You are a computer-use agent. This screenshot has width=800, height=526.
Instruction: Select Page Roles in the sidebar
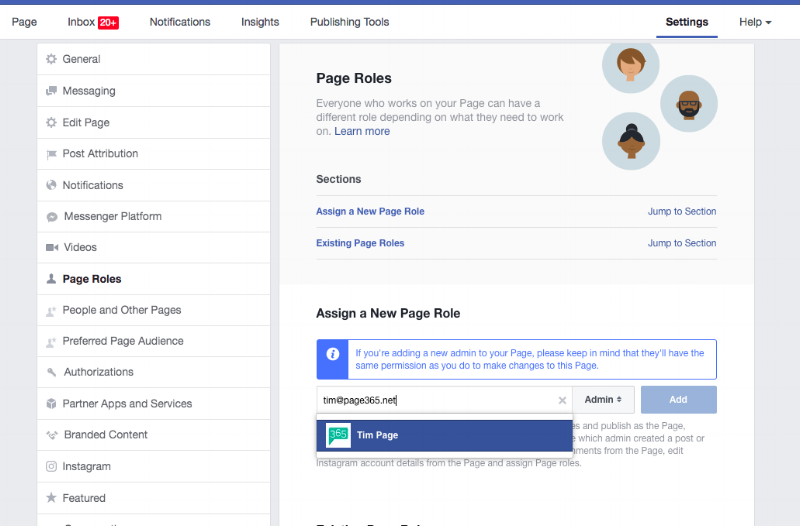pos(154,279)
